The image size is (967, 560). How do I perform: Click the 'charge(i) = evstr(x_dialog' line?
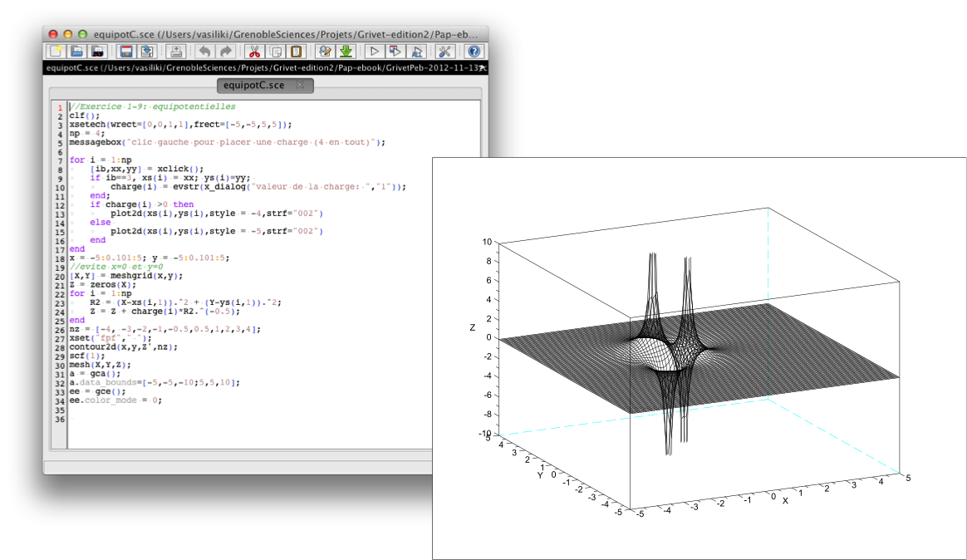tap(258, 187)
